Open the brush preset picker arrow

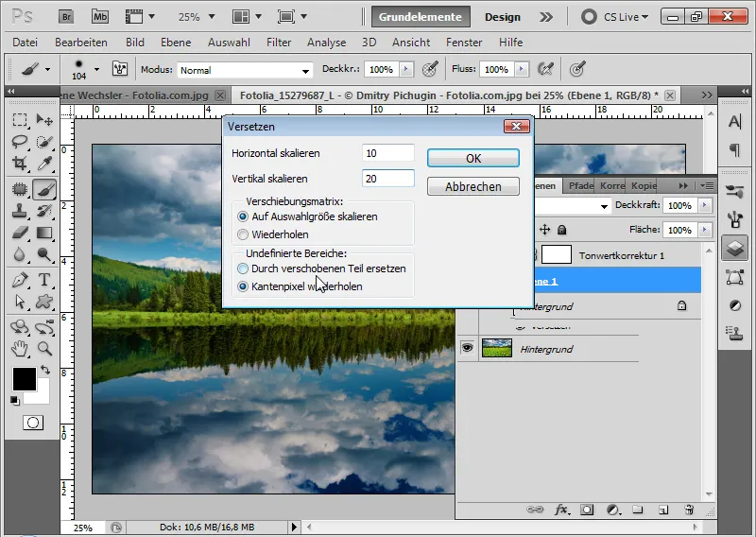point(97,69)
